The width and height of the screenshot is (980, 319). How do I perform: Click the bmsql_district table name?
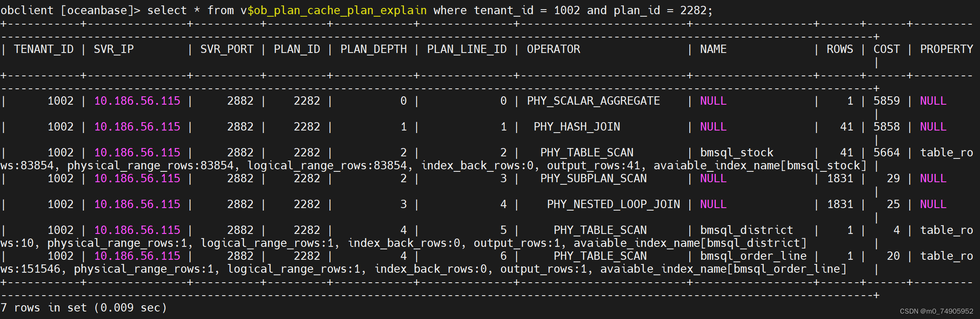click(x=747, y=230)
